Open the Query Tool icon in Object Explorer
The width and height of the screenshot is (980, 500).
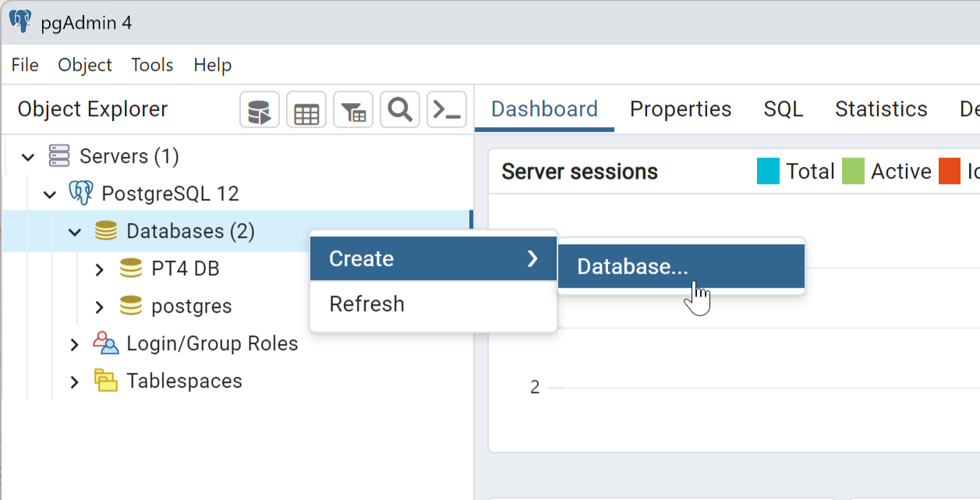click(259, 109)
